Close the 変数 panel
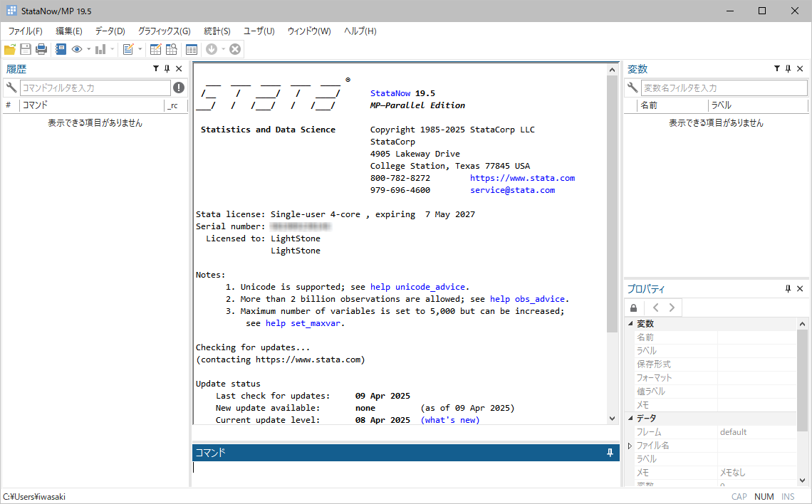Image resolution: width=812 pixels, height=504 pixels. pyautogui.click(x=800, y=68)
